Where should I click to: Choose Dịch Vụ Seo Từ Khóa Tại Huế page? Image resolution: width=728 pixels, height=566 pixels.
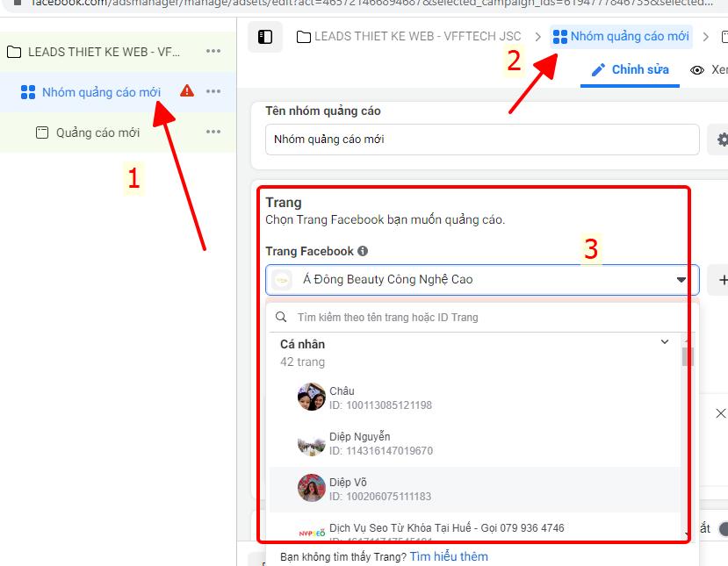click(475, 527)
